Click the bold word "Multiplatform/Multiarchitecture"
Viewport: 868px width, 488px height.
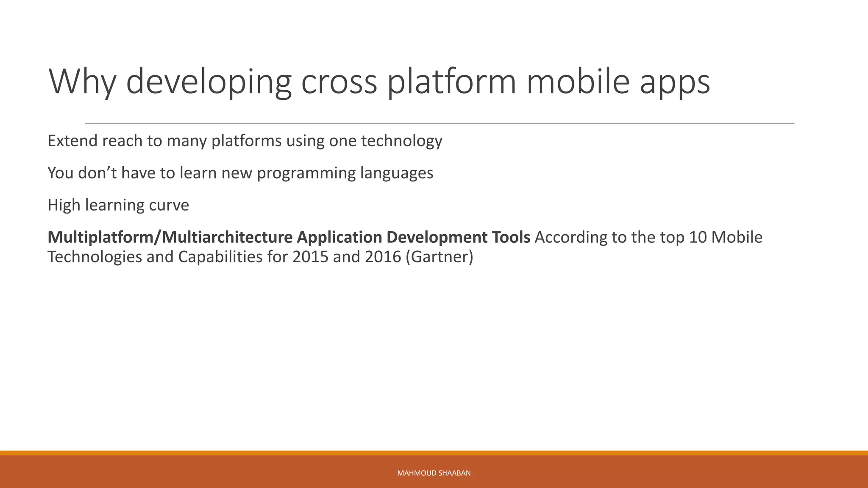170,237
